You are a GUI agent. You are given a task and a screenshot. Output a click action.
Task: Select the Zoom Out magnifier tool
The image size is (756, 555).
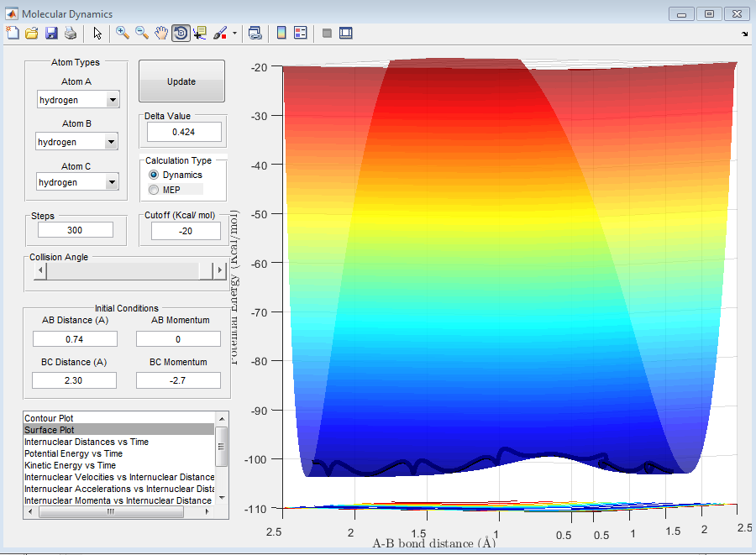(142, 33)
